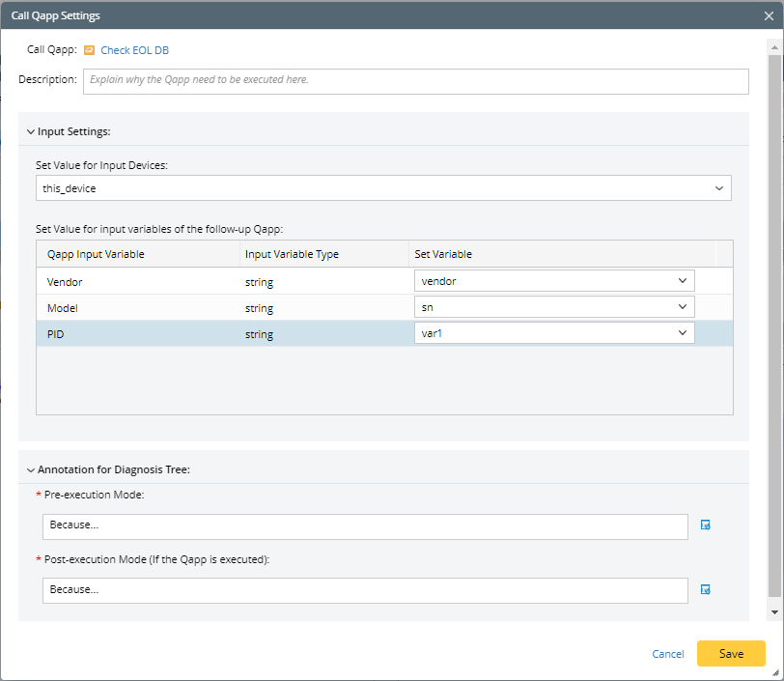The width and height of the screenshot is (784, 681).
Task: Expand the var1 dropdown for PID
Action: (x=682, y=333)
